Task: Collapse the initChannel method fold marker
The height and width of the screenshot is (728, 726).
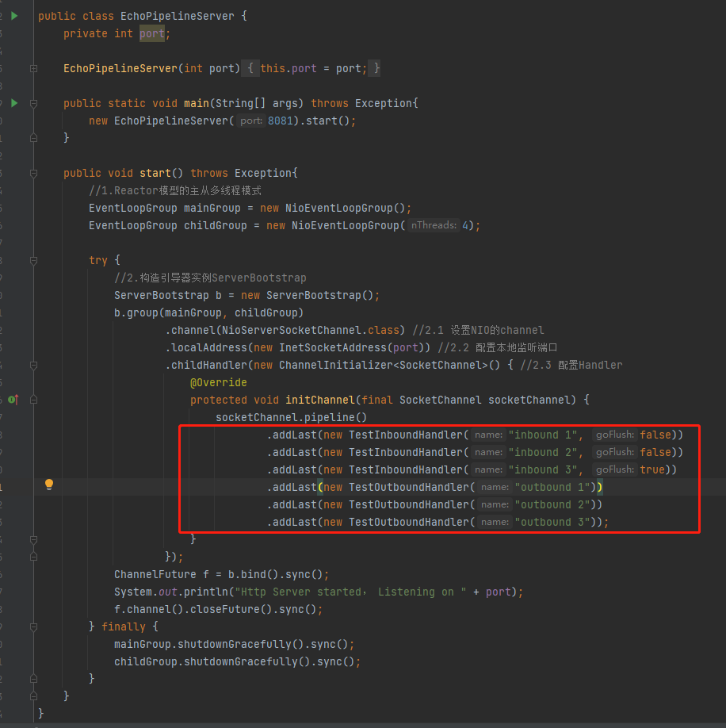Action: point(33,400)
